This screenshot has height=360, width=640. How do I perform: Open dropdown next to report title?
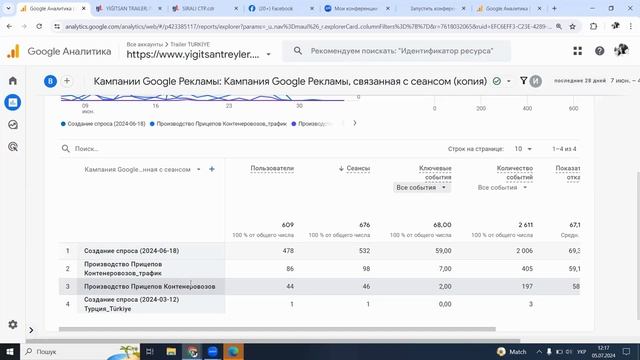point(509,81)
